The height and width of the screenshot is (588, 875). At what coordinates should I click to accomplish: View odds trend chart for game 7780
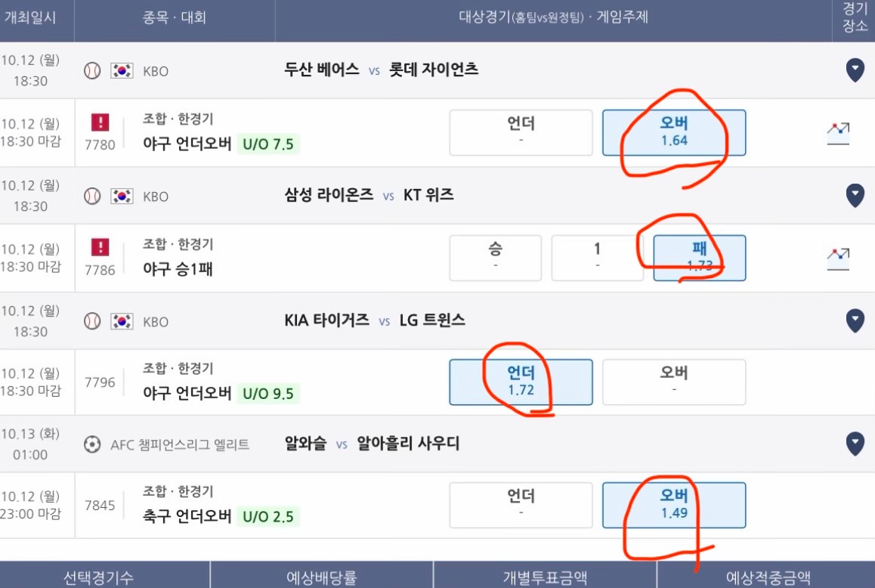(x=838, y=134)
